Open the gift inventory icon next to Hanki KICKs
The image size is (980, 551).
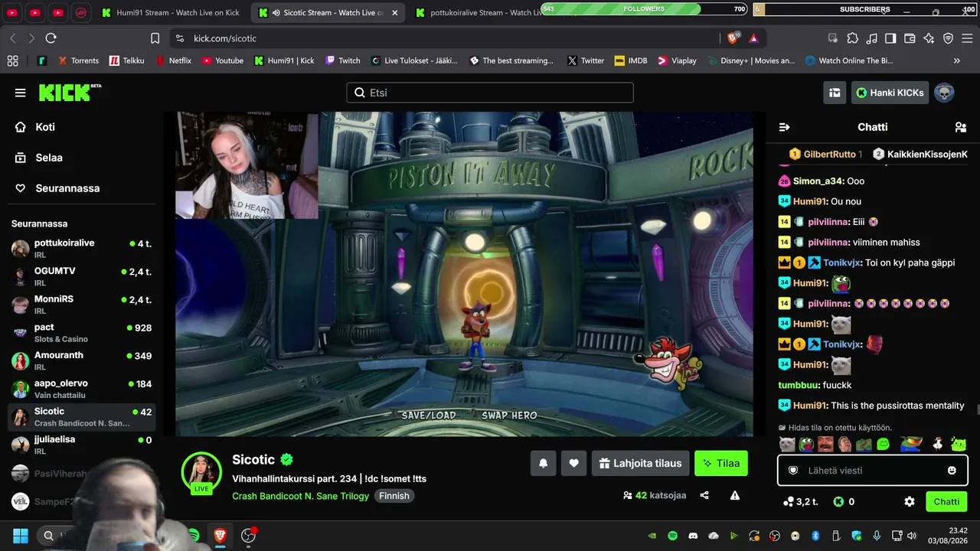coord(835,93)
